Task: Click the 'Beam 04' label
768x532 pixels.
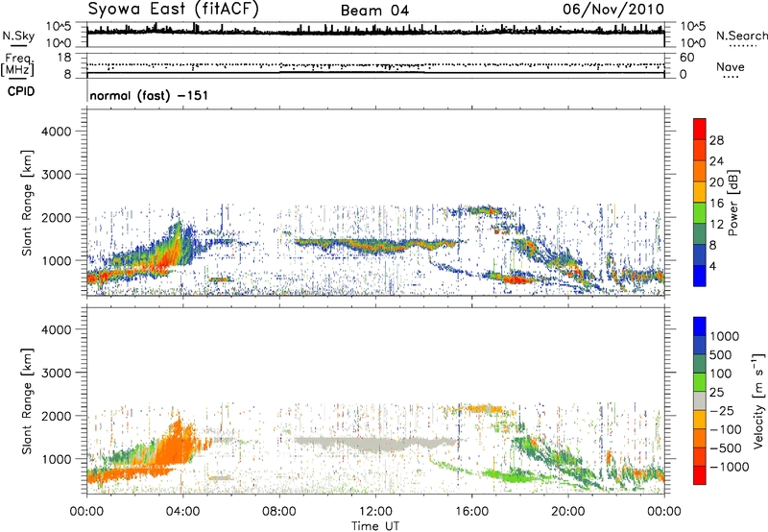Action: coord(374,11)
